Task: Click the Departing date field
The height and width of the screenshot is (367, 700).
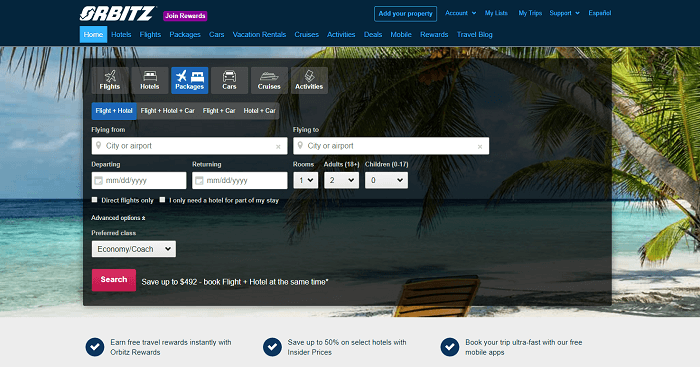Action: coord(139,180)
